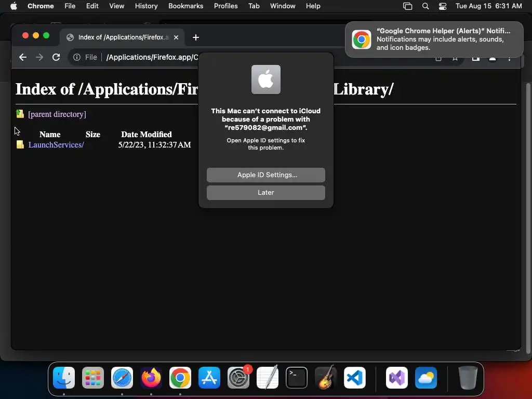Click the Apple logo in the menu bar
The image size is (532, 399).
[x=14, y=6]
